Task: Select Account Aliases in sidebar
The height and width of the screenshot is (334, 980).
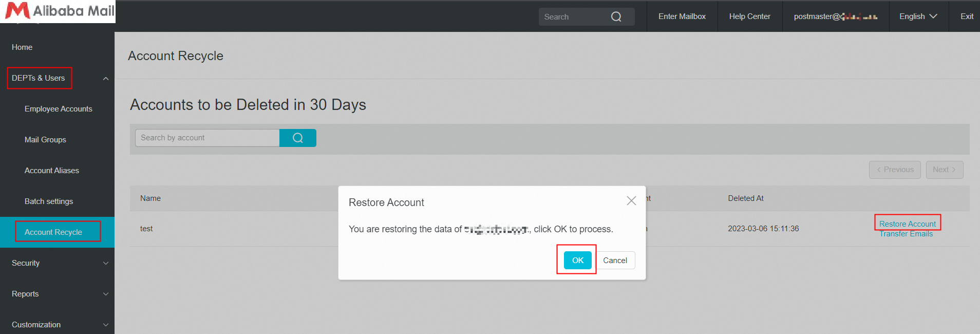Action: [52, 171]
